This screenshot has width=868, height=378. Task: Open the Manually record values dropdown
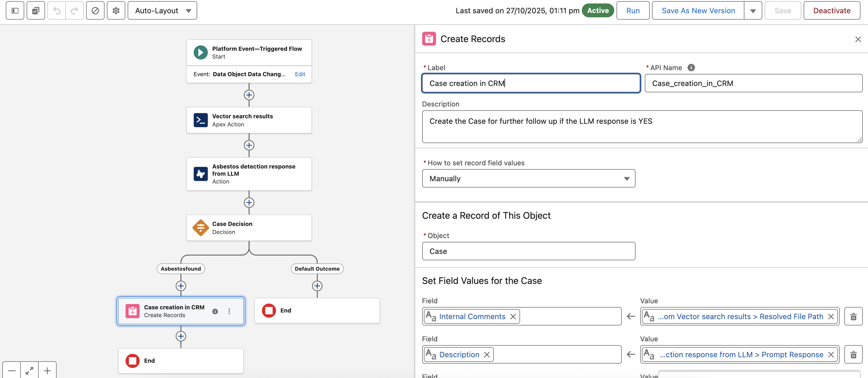[528, 179]
